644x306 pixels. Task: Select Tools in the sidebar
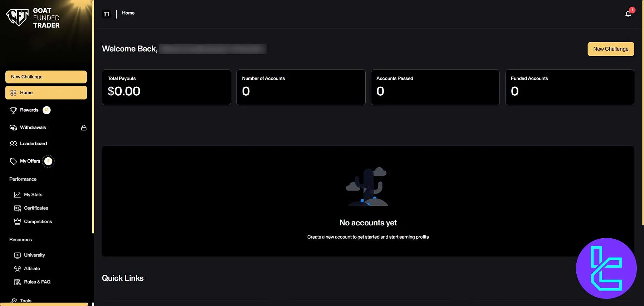click(25, 301)
